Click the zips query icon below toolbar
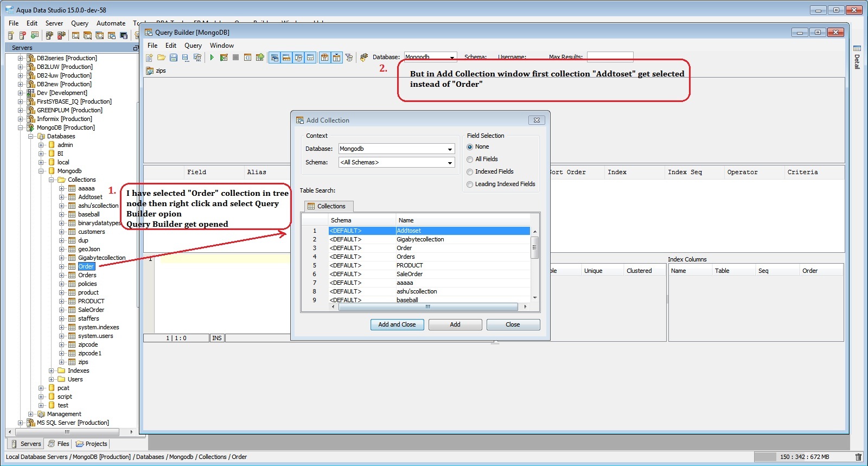Image resolution: width=868 pixels, height=466 pixels. point(150,71)
